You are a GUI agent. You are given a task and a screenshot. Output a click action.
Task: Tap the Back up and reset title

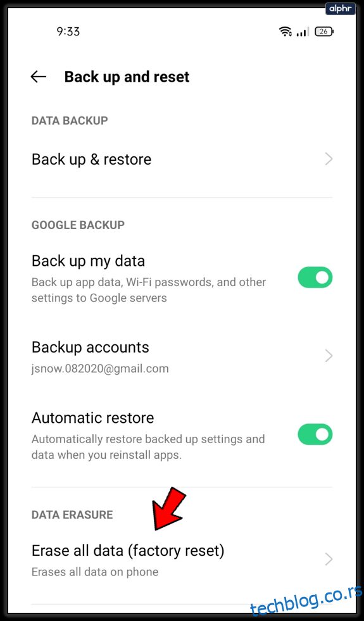[x=127, y=77]
